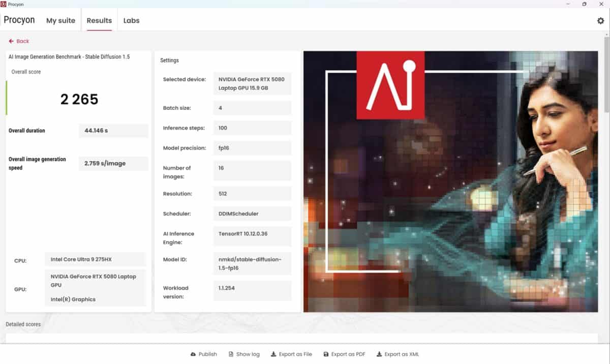This screenshot has width=610, height=364.
Task: Switch to the My suite tab
Action: pos(60,21)
